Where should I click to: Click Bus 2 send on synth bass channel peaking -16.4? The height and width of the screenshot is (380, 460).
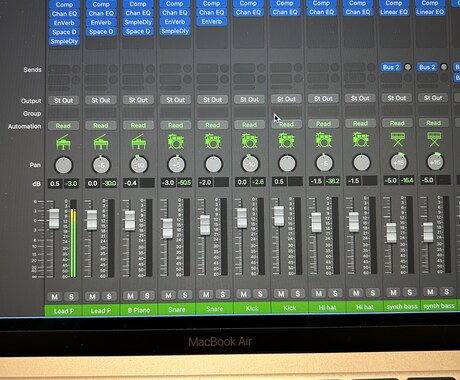391,67
